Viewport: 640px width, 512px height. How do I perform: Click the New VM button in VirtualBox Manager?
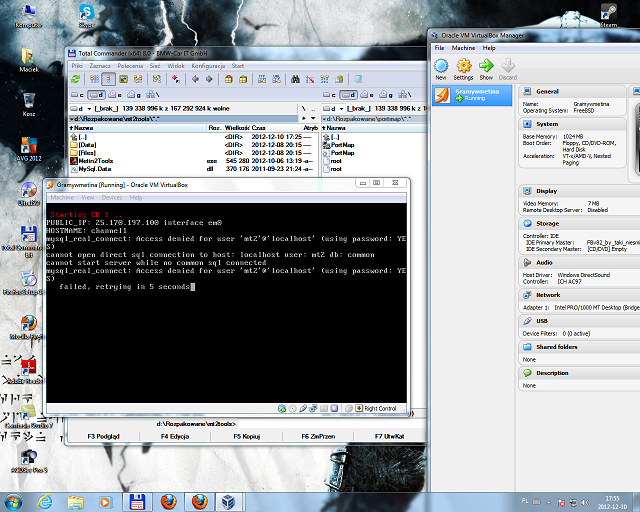[441, 69]
